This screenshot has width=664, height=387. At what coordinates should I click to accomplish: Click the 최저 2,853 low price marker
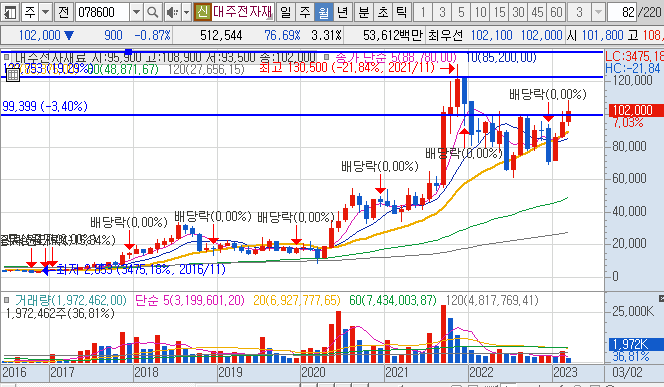141,269
